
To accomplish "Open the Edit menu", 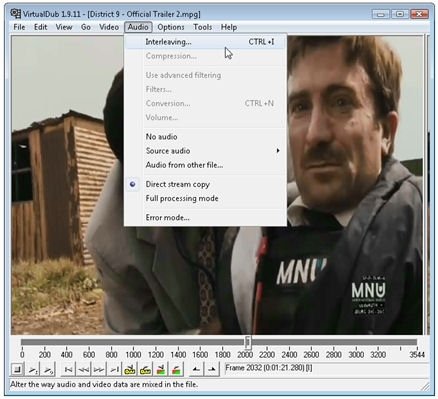I will tap(41, 27).
